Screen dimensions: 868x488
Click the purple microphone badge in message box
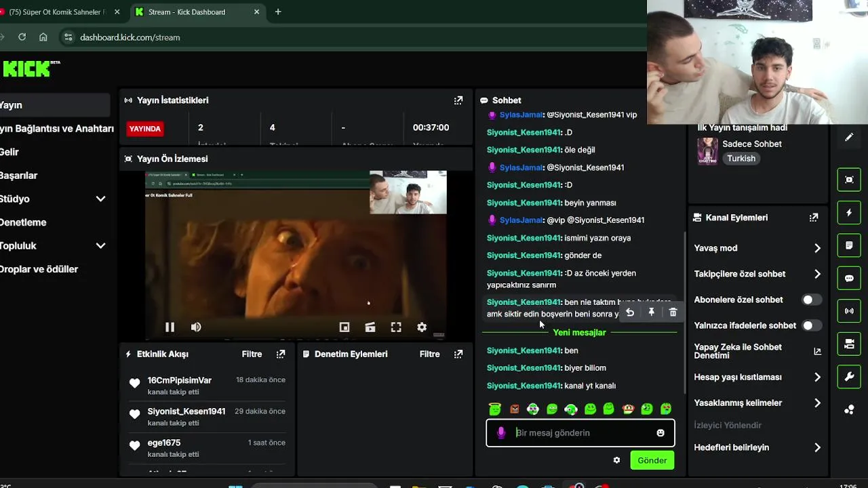(501, 433)
